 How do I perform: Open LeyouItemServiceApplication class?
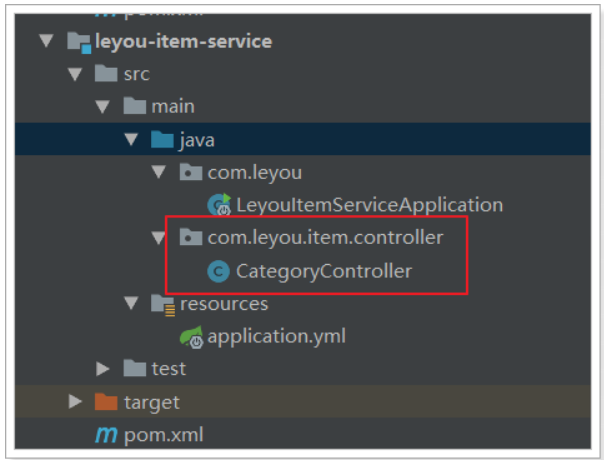click(x=369, y=205)
